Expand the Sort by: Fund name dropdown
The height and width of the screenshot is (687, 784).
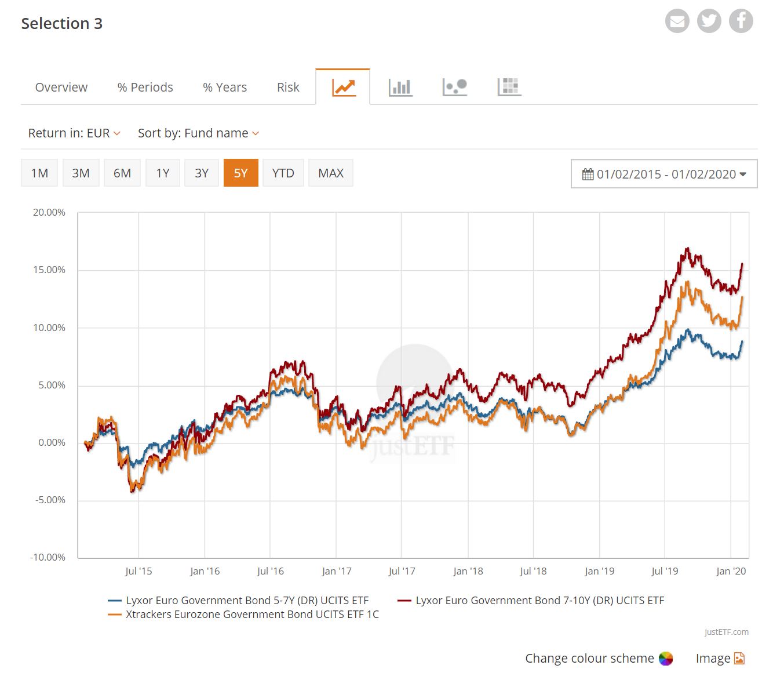pyautogui.click(x=198, y=133)
